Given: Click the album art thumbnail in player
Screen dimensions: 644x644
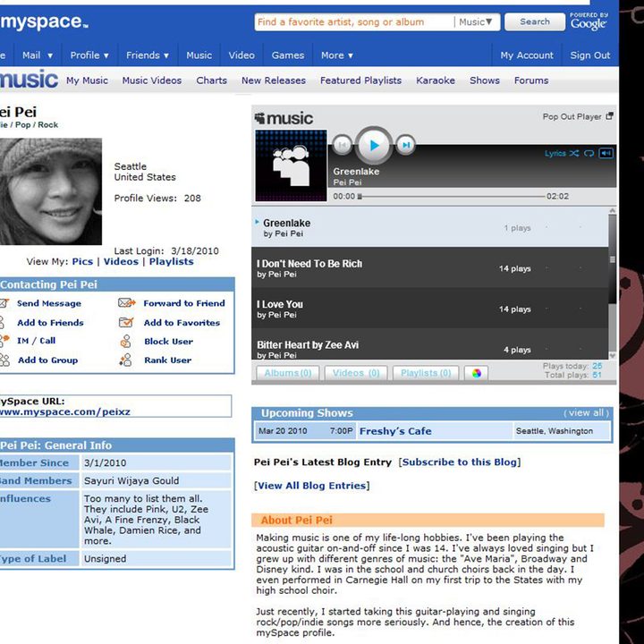Looking at the screenshot, I should pos(291,165).
